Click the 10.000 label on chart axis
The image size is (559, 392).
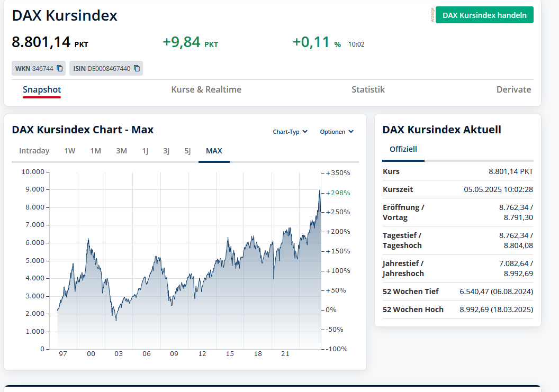33,172
